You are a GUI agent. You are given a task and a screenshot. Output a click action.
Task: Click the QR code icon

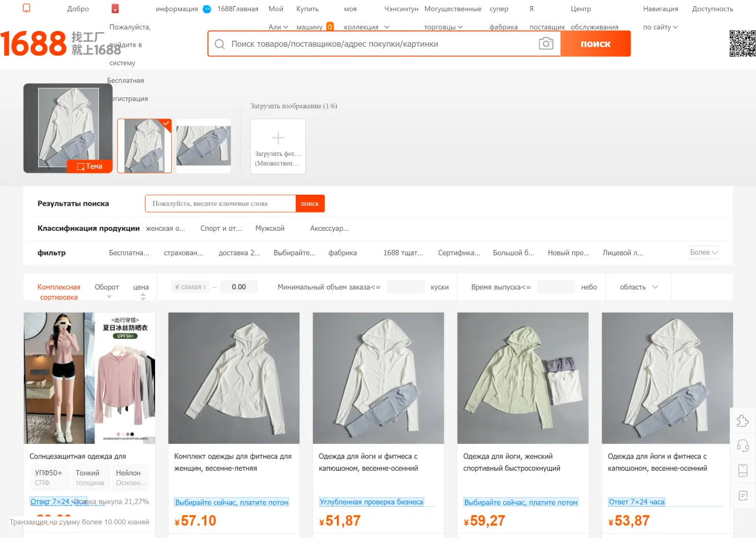click(x=743, y=43)
